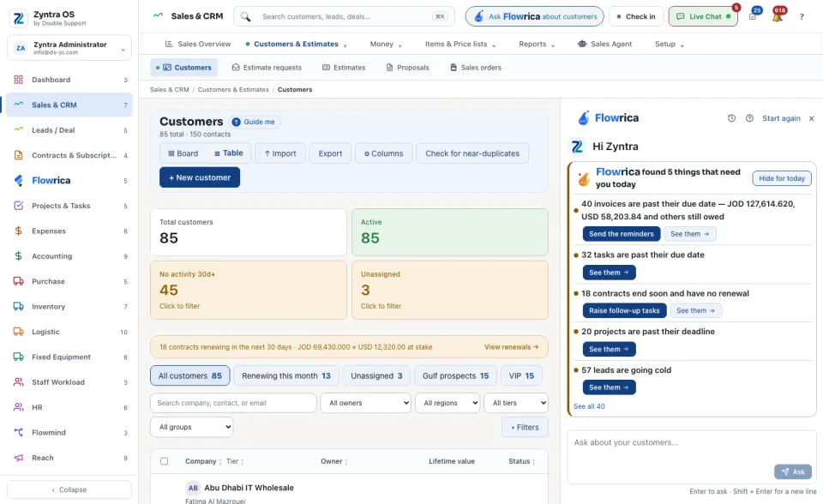Click the New customer button
Viewport: 823px width, 504px height.
point(200,177)
